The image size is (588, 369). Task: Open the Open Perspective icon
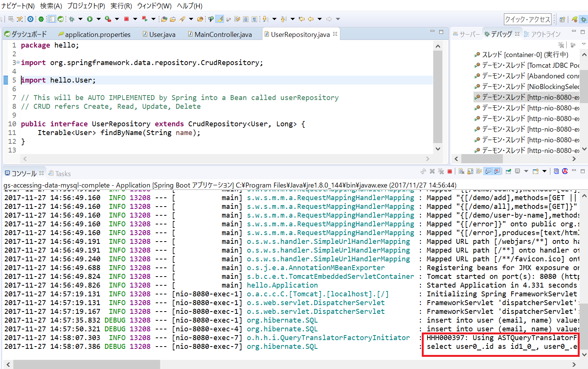click(563, 19)
